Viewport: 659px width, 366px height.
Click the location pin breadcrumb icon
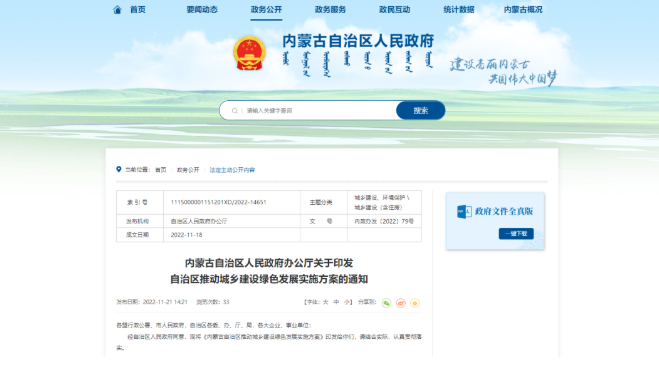tap(119, 169)
